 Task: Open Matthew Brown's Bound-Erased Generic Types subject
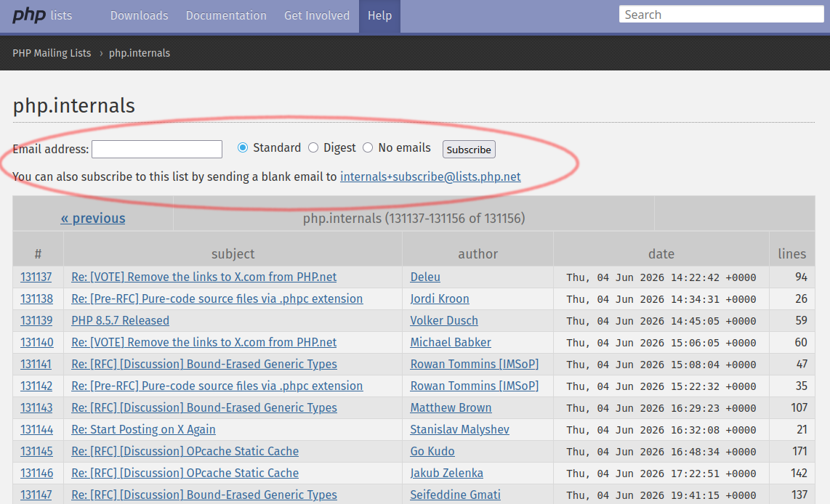coord(204,407)
